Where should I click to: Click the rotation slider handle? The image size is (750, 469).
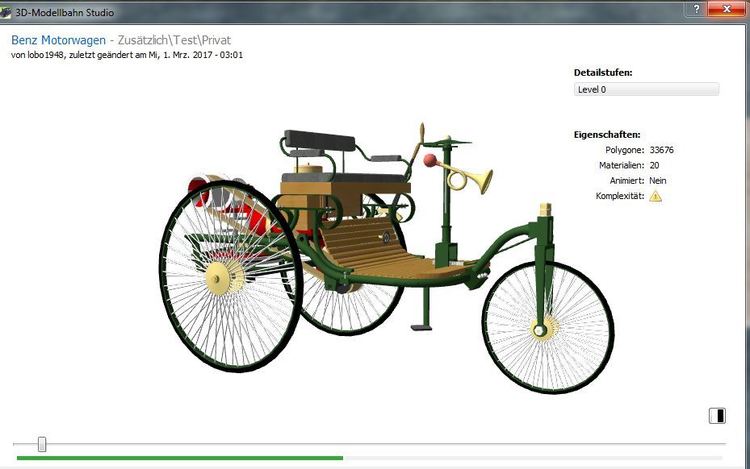pyautogui.click(x=42, y=444)
